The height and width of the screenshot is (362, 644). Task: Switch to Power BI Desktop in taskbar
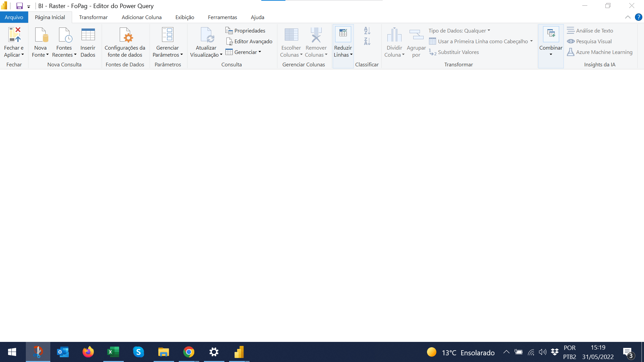[239, 352]
